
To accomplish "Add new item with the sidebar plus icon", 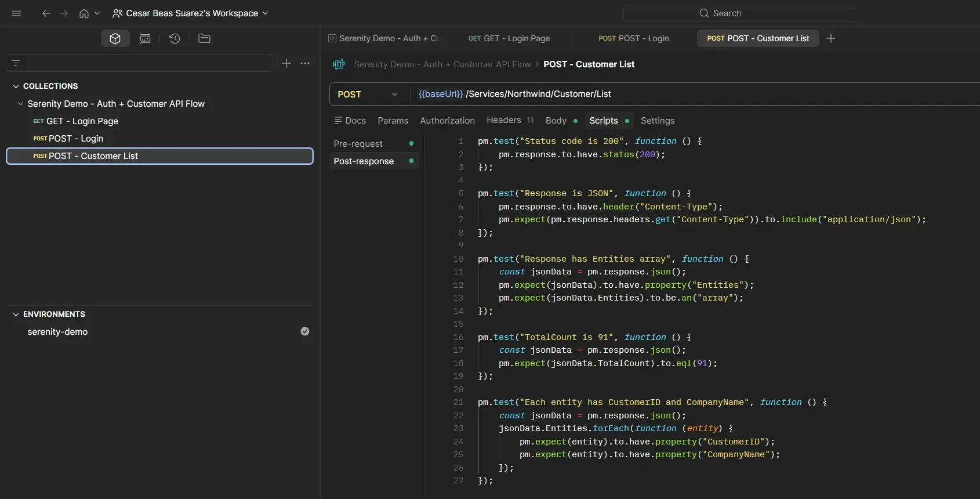I will click(x=286, y=63).
